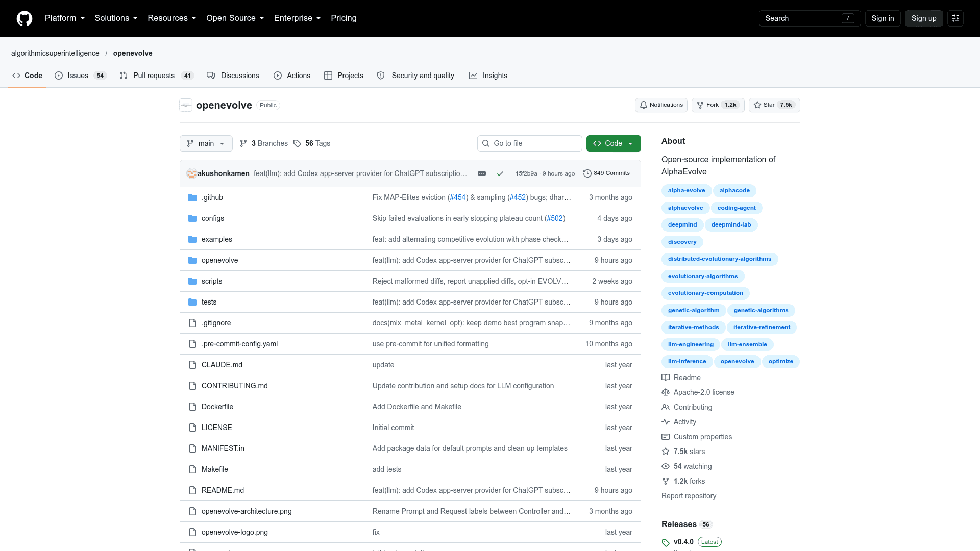The image size is (980, 551).
Task: Open the Security and quality tab
Action: (x=416, y=76)
